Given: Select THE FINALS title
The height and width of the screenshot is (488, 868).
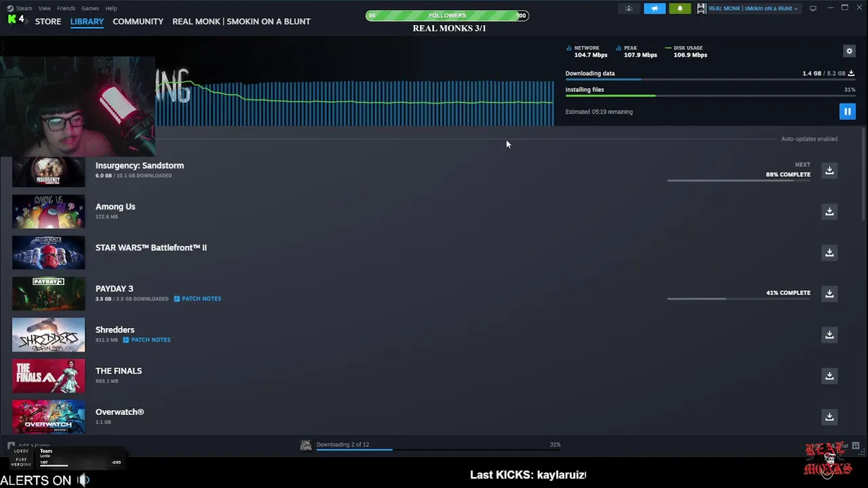Looking at the screenshot, I should [x=119, y=371].
